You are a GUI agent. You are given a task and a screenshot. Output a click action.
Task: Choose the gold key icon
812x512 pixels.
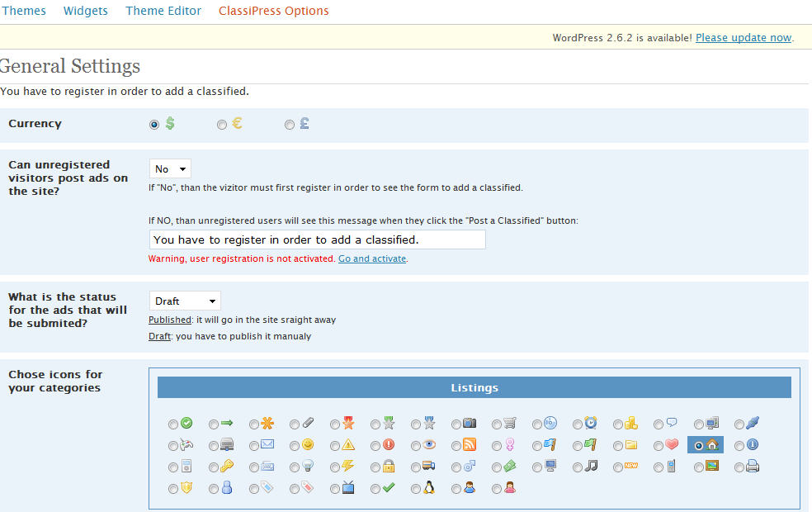[227, 467]
